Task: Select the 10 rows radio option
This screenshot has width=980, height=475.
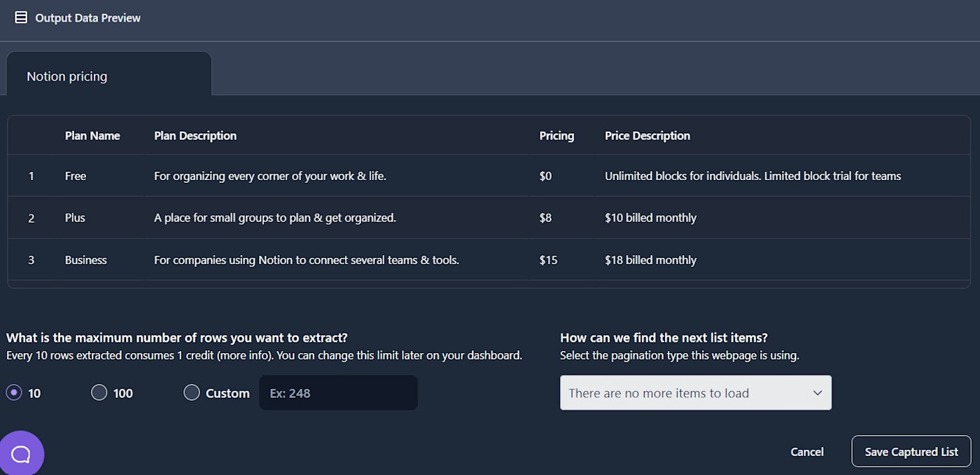Action: coord(13,393)
